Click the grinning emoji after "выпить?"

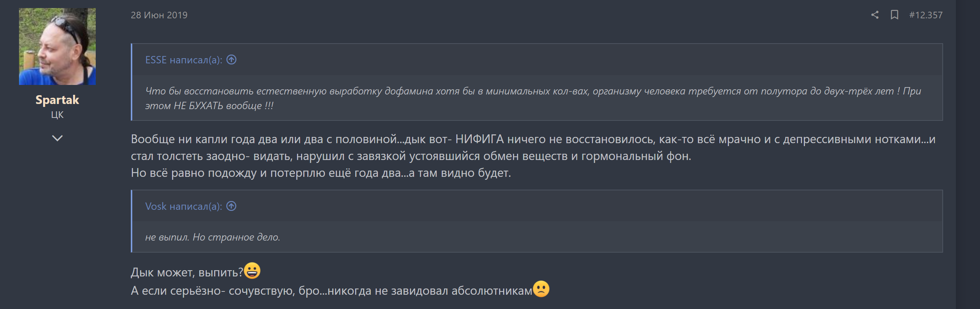pyautogui.click(x=252, y=271)
